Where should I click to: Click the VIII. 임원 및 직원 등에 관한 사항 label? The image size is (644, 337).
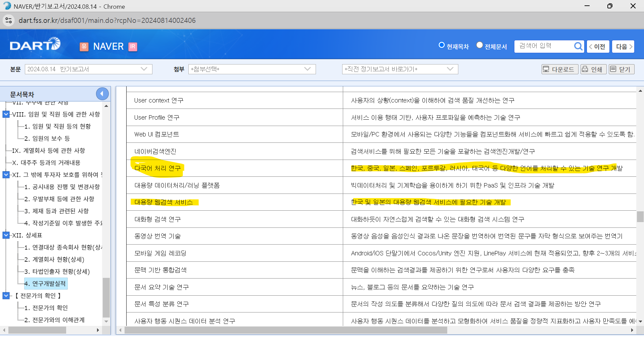point(56,114)
